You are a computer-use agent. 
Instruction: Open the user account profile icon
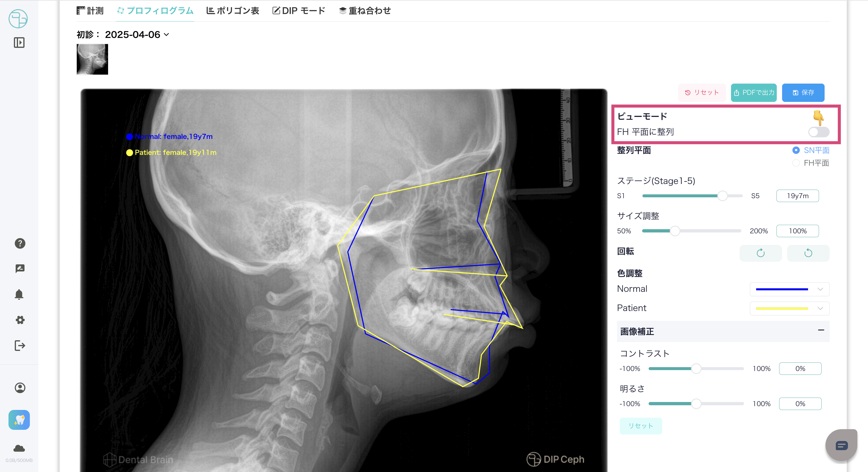(x=20, y=388)
